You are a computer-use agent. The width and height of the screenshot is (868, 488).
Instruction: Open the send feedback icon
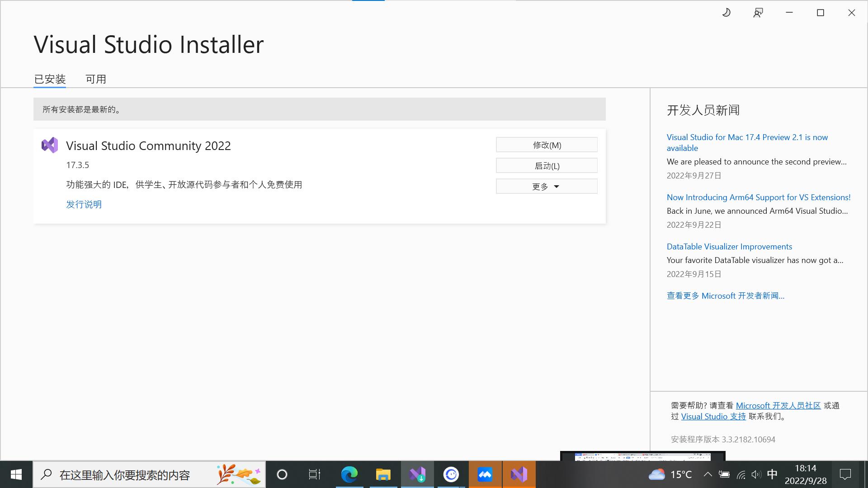point(758,13)
